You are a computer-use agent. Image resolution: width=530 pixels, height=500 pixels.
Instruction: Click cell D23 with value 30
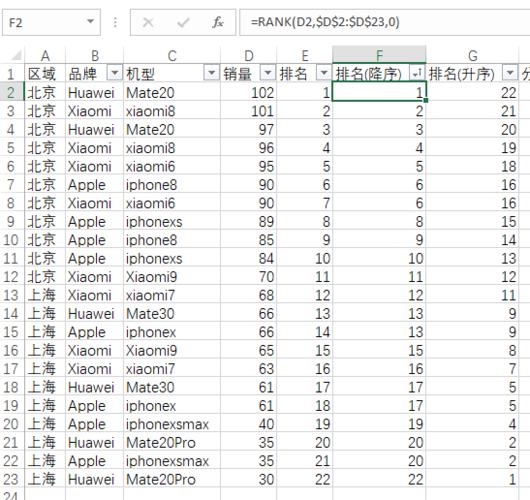pyautogui.click(x=248, y=479)
